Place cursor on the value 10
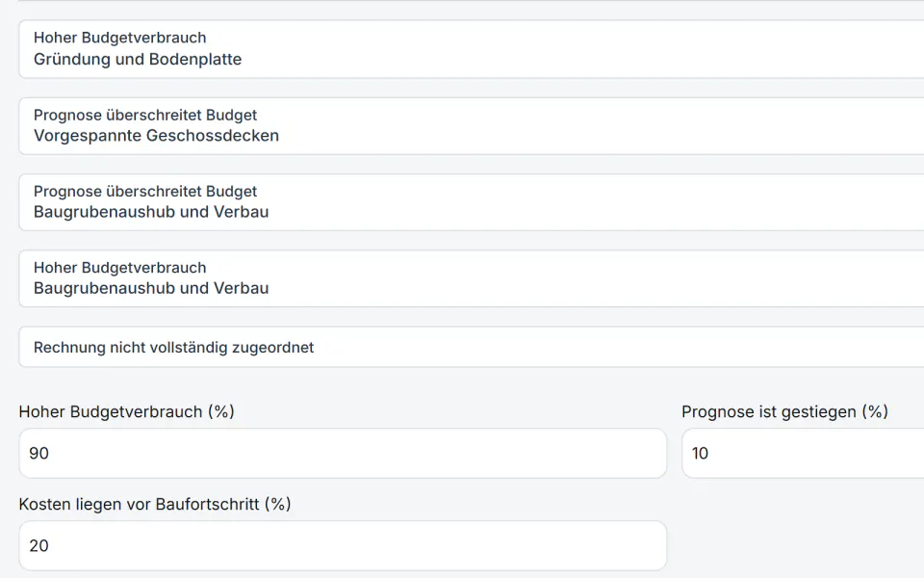This screenshot has height=578, width=924. click(x=700, y=453)
